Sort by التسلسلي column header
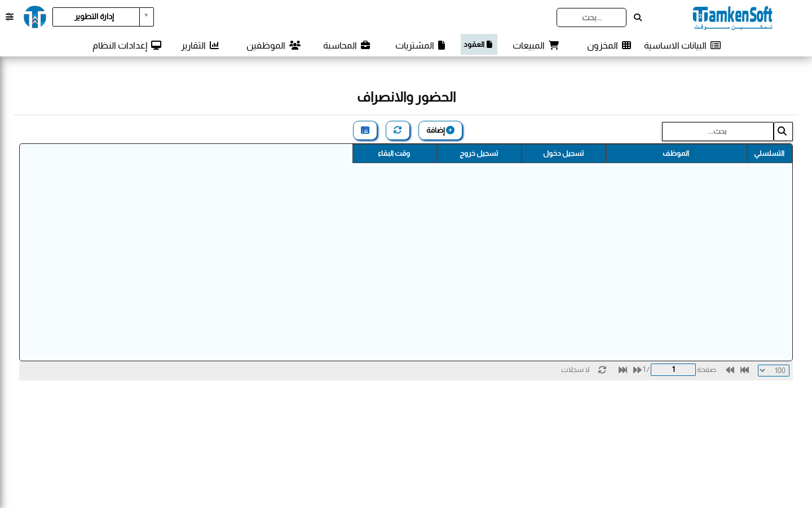Viewport: 812px width, 508px height. click(770, 154)
